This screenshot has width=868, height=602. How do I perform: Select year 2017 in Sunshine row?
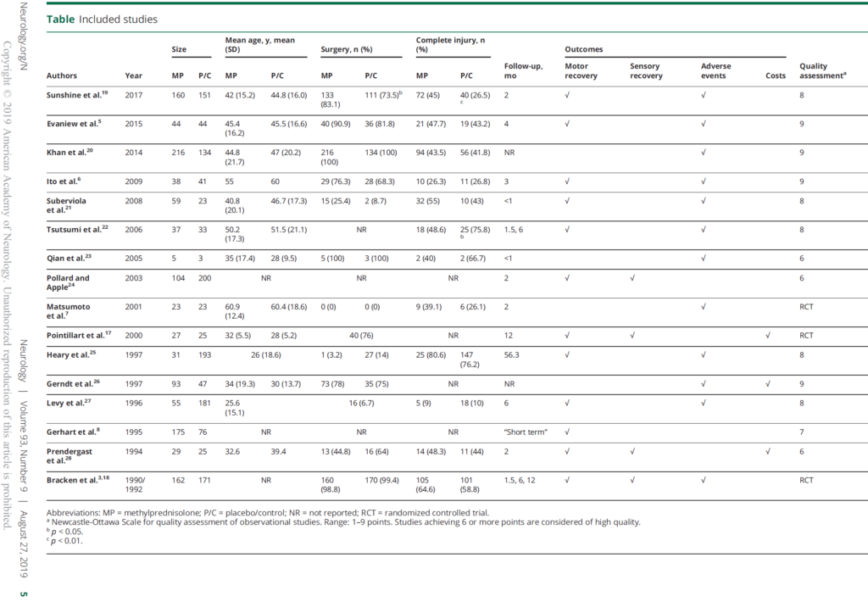tap(133, 95)
